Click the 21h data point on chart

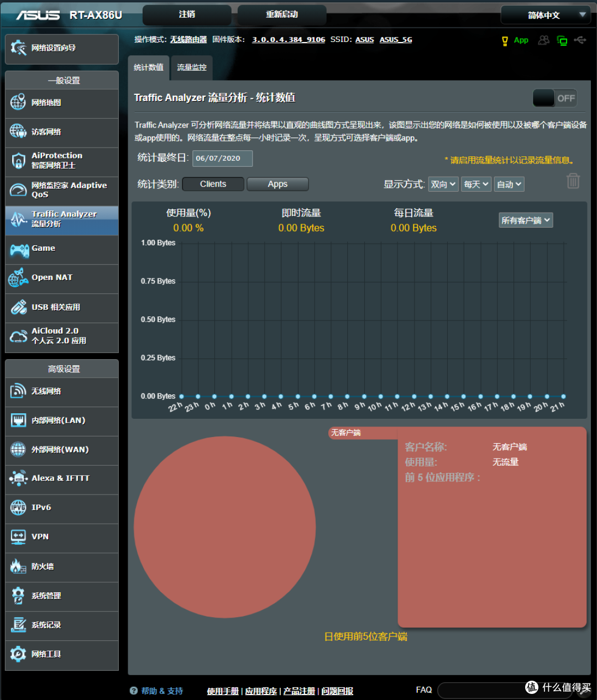pos(563,396)
